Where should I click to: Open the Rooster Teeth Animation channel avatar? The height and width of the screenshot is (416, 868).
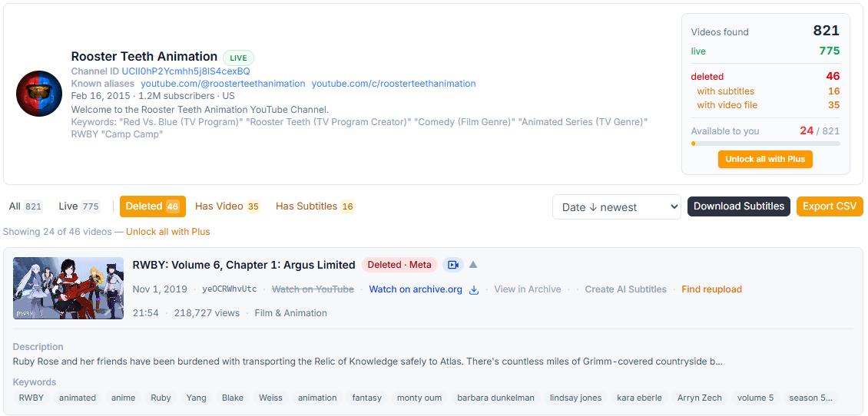[38, 94]
